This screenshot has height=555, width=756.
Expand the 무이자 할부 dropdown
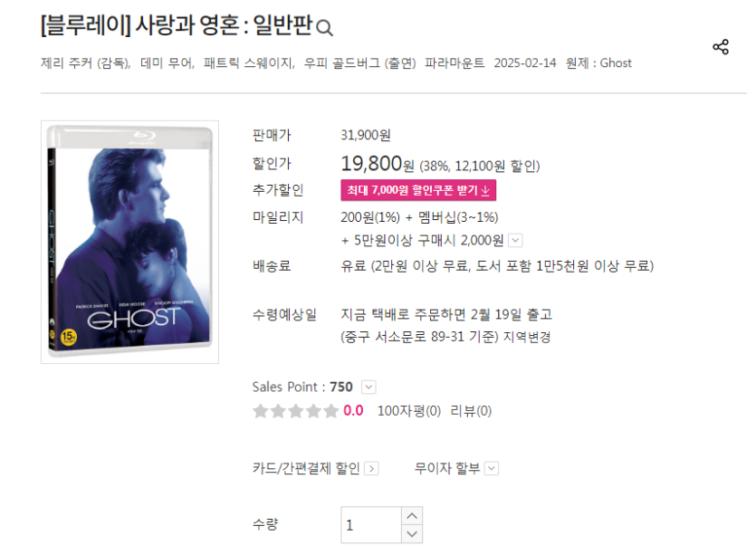(492, 468)
